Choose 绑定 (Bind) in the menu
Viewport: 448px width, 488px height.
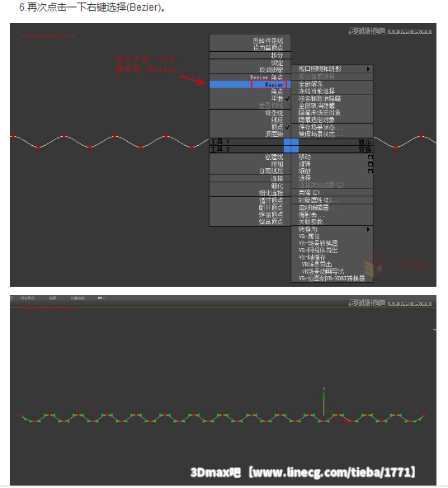click(277, 63)
